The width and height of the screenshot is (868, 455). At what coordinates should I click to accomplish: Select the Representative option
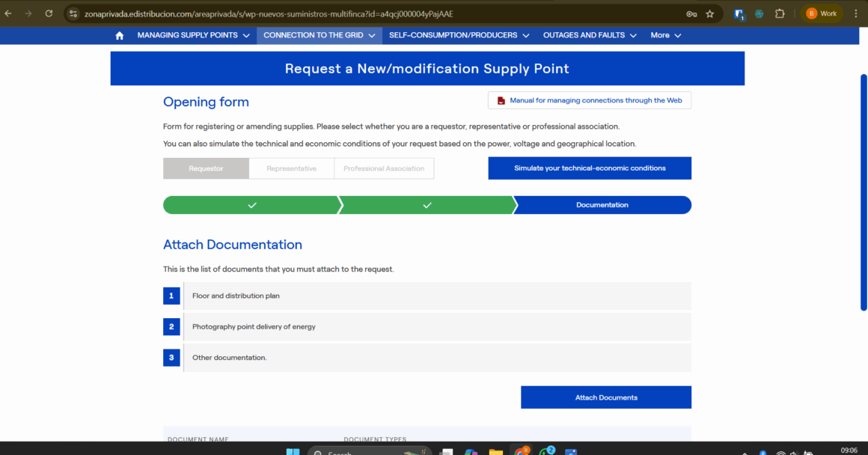292,168
